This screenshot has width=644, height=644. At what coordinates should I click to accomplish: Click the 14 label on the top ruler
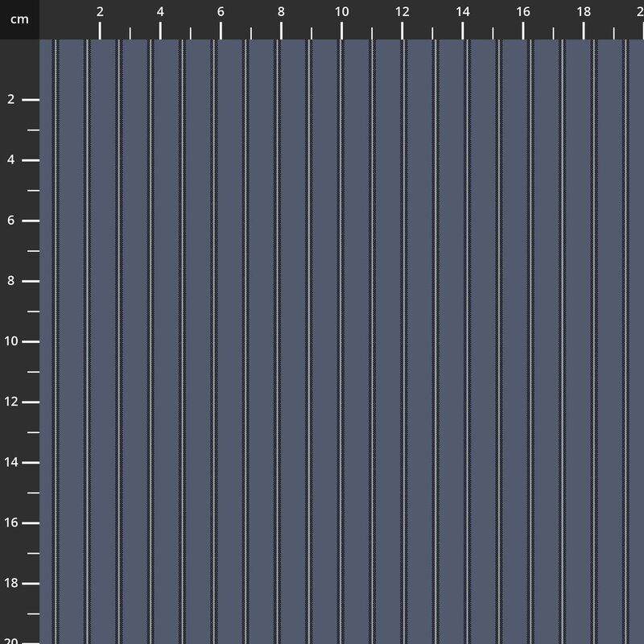(x=463, y=12)
